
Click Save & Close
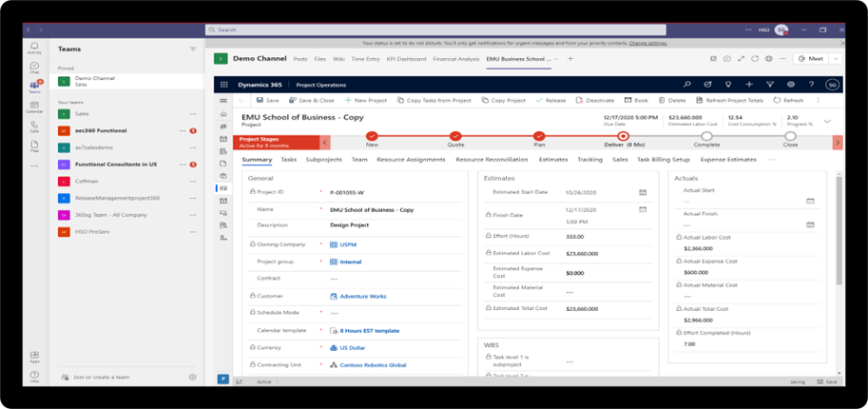[x=312, y=100]
